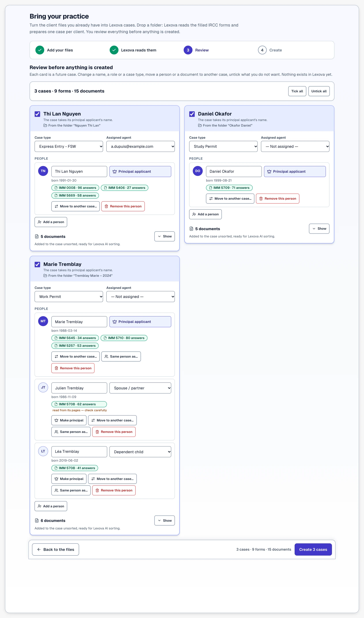
Task: Click the IMM 5406 · 27 answers form chip
Action: [124, 188]
